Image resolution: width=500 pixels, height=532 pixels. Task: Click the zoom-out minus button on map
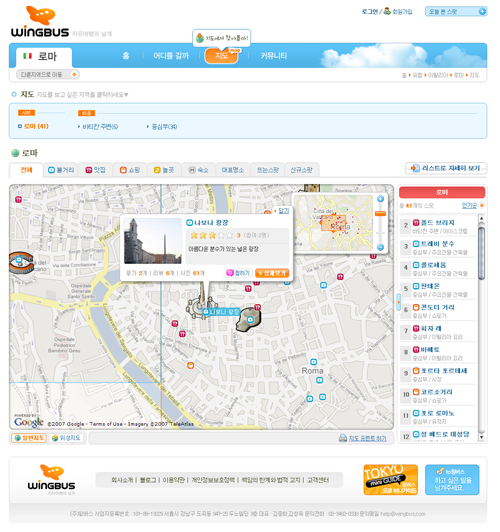380,247
